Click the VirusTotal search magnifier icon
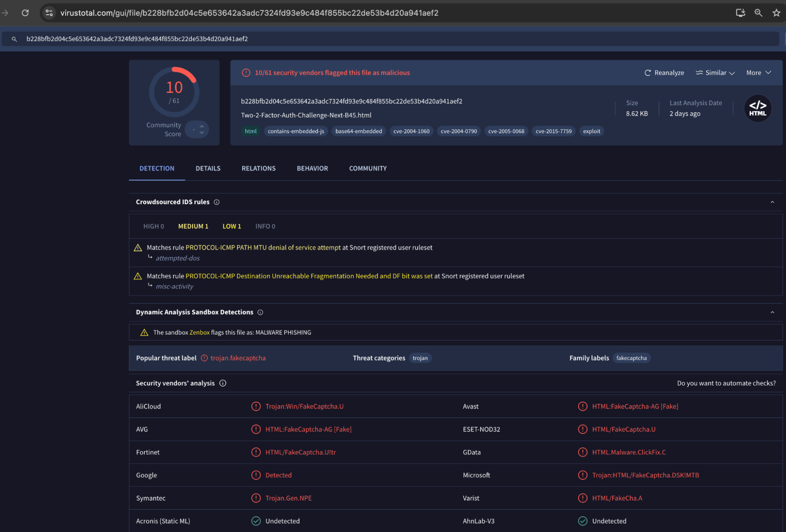This screenshot has height=532, width=786. tap(14, 39)
